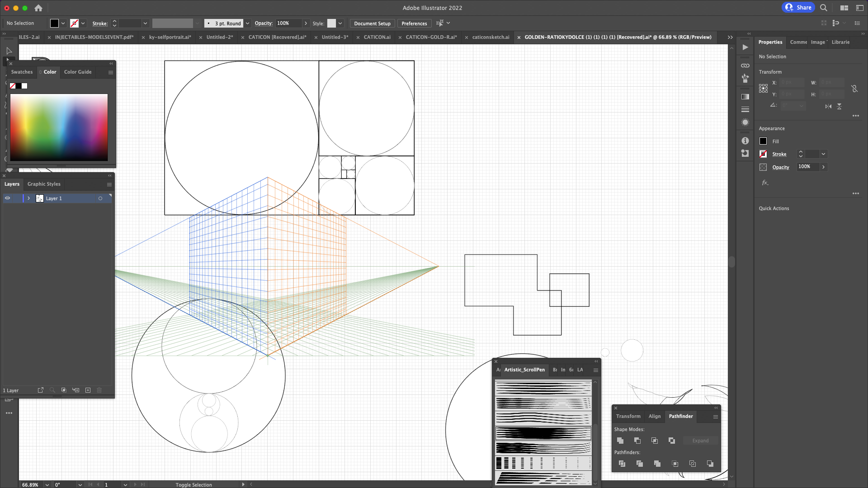Select the Selection arrow tool

tap(9, 51)
